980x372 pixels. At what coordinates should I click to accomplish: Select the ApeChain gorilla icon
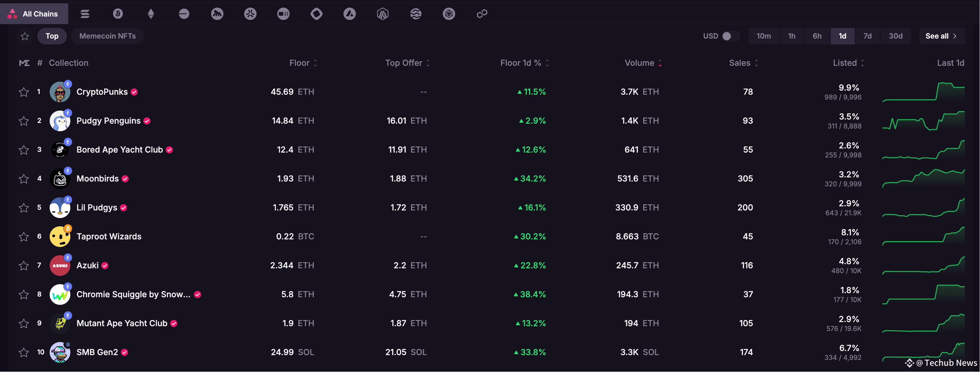(x=217, y=14)
